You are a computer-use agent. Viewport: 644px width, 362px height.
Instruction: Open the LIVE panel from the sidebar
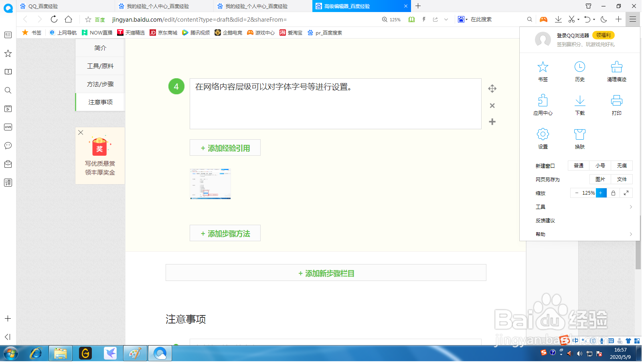[x=8, y=127]
